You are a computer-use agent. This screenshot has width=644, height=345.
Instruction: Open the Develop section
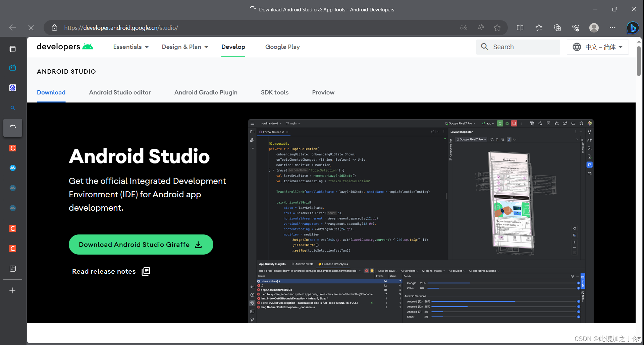pos(233,47)
